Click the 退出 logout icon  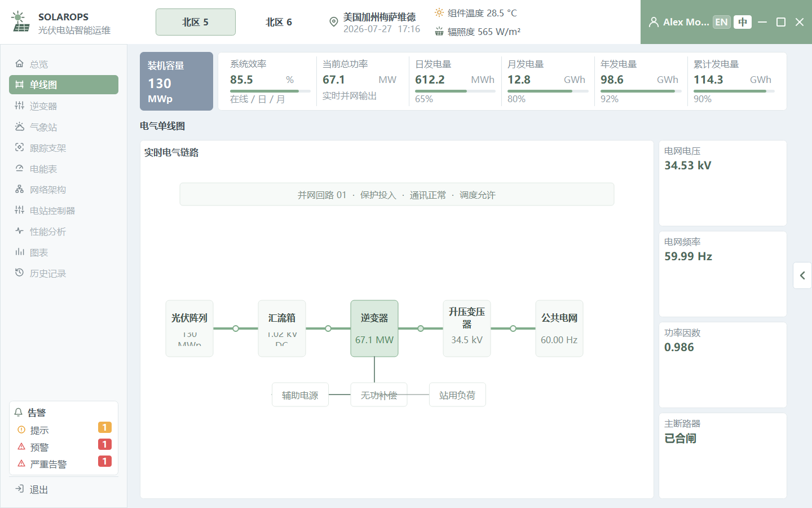[x=20, y=489]
